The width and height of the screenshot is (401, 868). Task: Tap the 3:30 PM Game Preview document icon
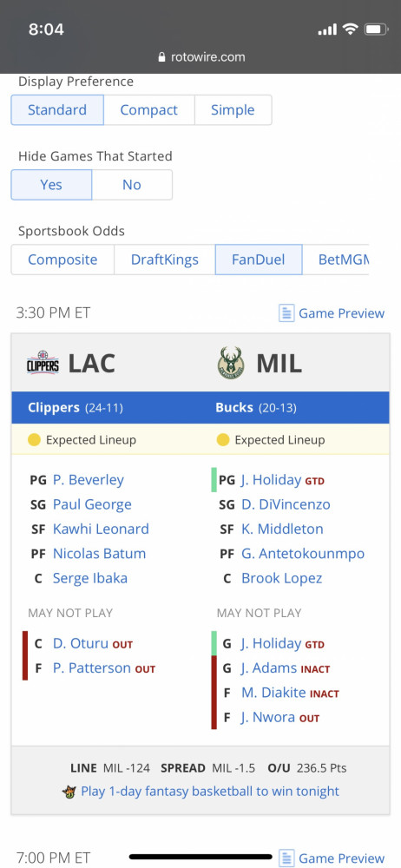click(286, 313)
